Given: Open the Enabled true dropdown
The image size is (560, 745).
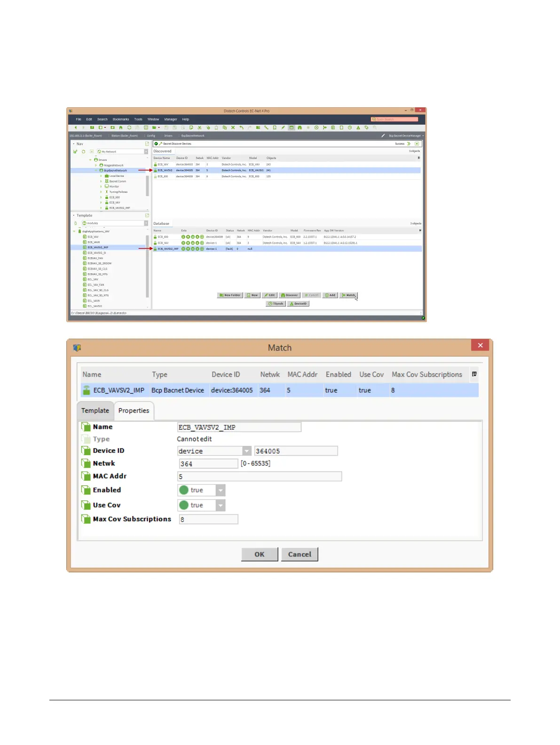Looking at the screenshot, I should 221,490.
